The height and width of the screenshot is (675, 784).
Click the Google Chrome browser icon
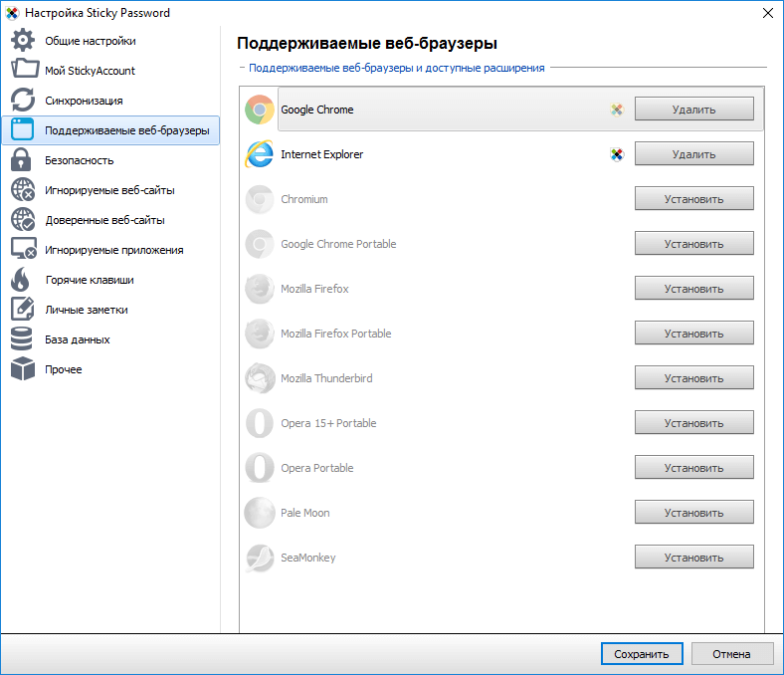[260, 110]
